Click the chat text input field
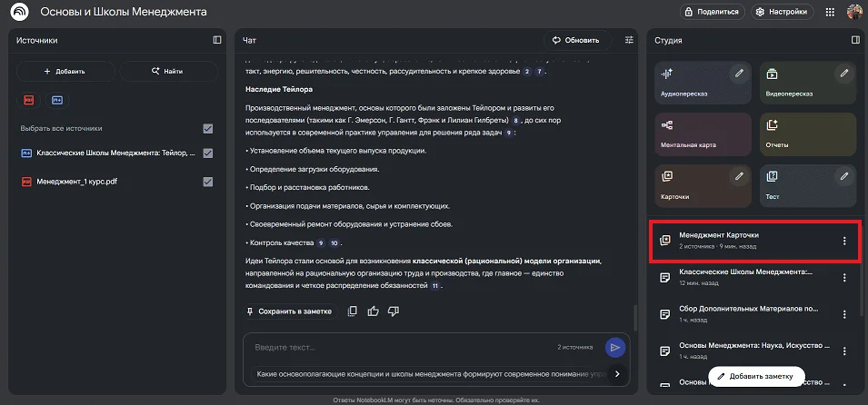The height and width of the screenshot is (405, 868). pyautogui.click(x=400, y=347)
